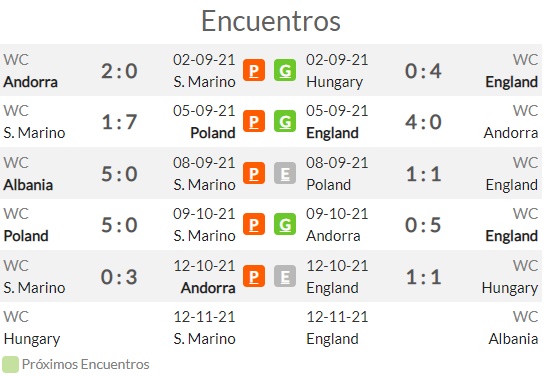Click green G badge for England vs Andorra 4:0
The width and height of the screenshot is (545, 376).
(x=285, y=121)
